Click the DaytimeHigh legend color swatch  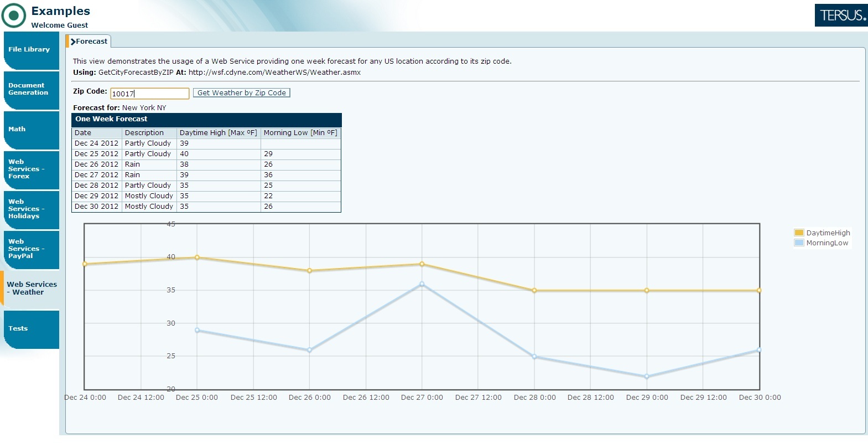(x=799, y=233)
